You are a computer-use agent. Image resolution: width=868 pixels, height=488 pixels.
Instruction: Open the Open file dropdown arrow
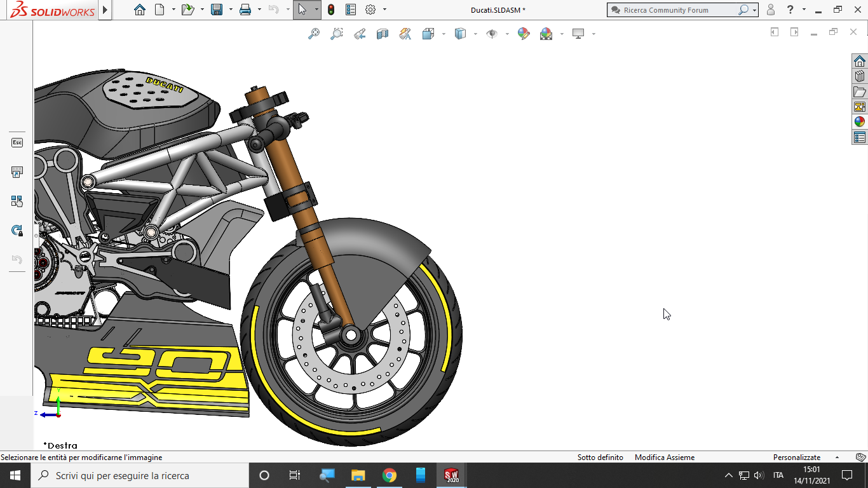click(202, 10)
